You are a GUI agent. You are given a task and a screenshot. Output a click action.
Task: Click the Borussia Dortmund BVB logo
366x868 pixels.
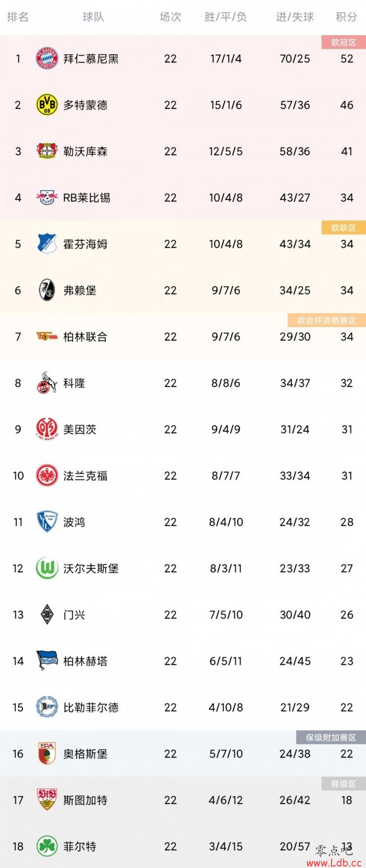click(x=47, y=105)
